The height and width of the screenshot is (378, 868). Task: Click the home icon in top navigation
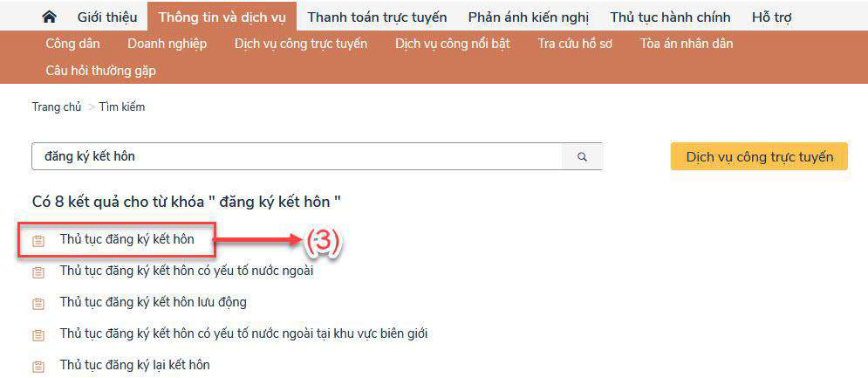click(50, 17)
